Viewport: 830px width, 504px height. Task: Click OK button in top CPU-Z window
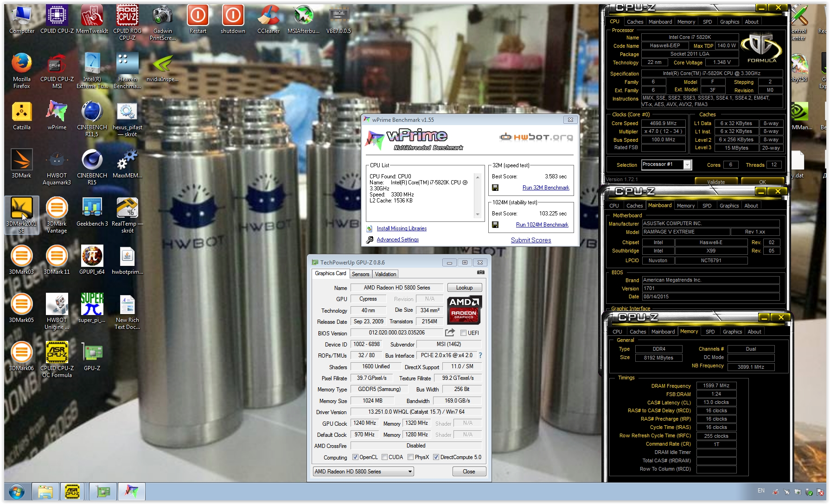pos(762,182)
